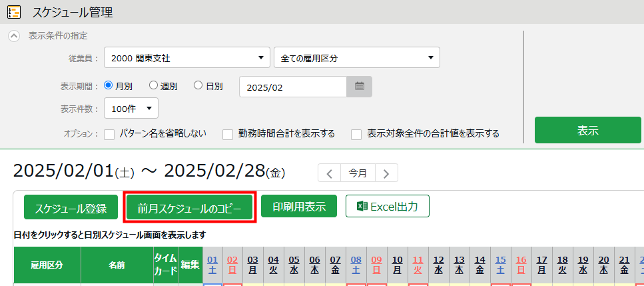This screenshot has width=644, height=286.
Task: Select the 日別 display period option
Action: (x=198, y=86)
